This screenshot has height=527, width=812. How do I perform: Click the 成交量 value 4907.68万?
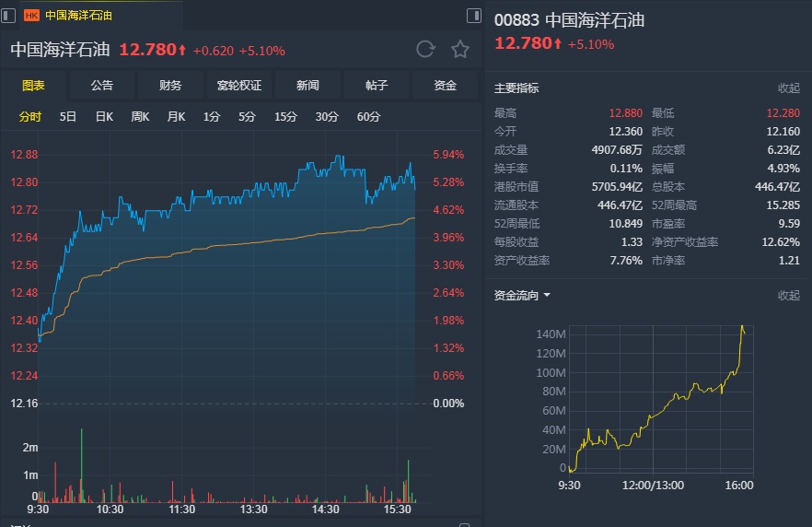617,150
